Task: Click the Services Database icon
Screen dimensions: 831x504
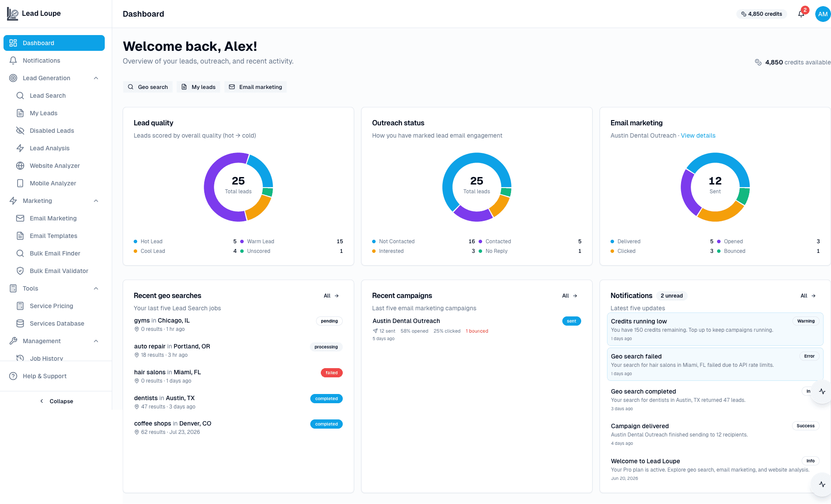Action: point(20,323)
